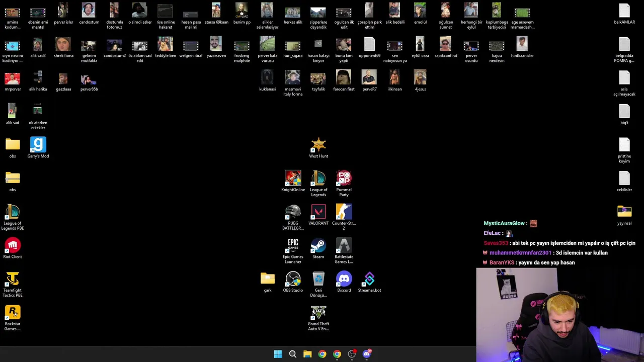The image size is (644, 362).
Task: Select the yayınsal folder icon
Action: click(x=624, y=215)
